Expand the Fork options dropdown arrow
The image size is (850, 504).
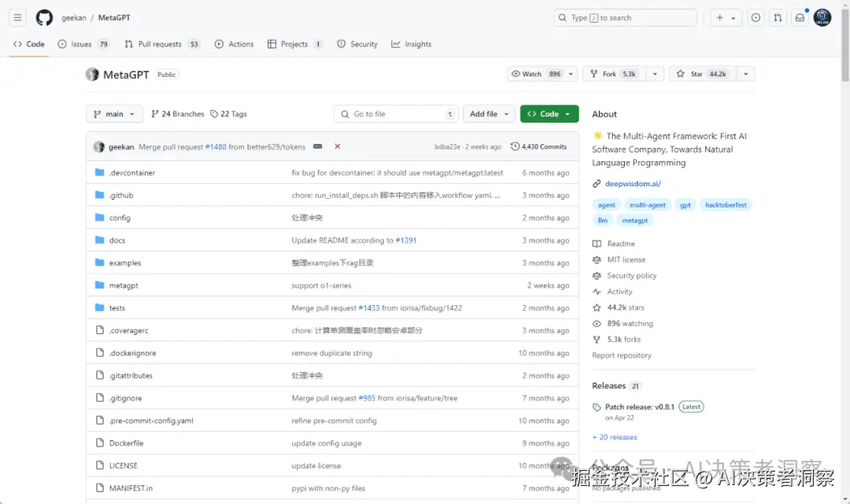coord(655,74)
